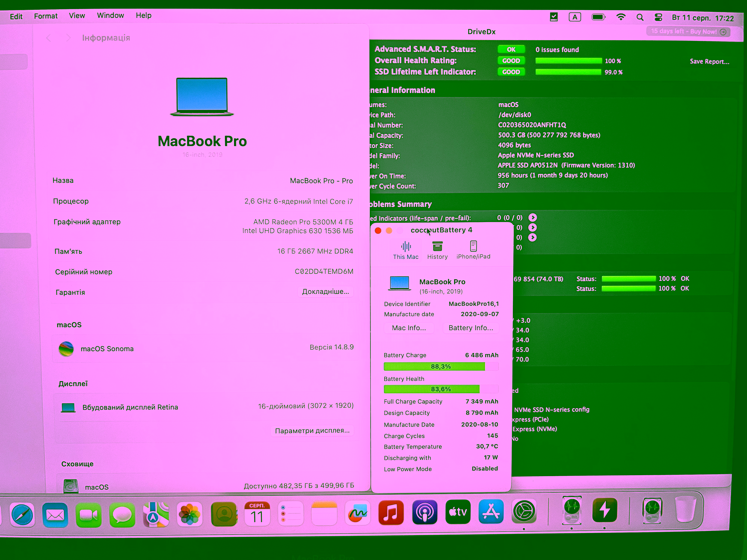The image size is (747, 560).
Task: Open Safari from the Dock
Action: click(22, 515)
